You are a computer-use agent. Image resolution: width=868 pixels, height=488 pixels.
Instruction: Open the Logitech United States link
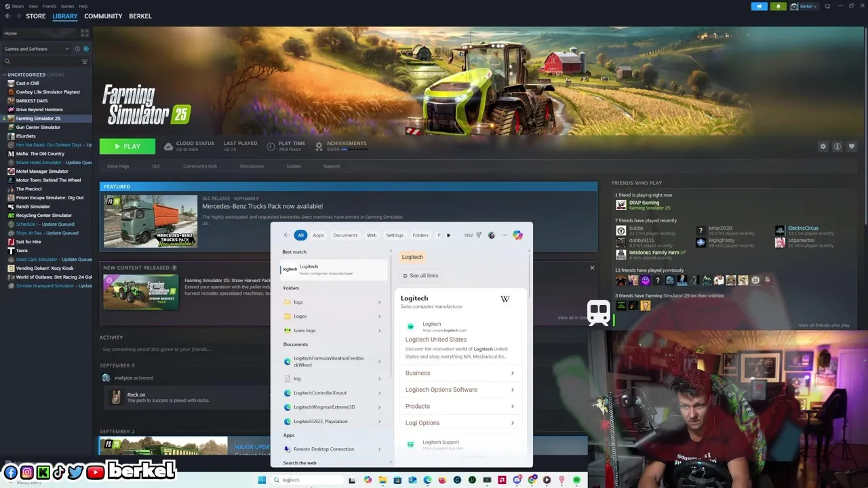[x=436, y=340]
